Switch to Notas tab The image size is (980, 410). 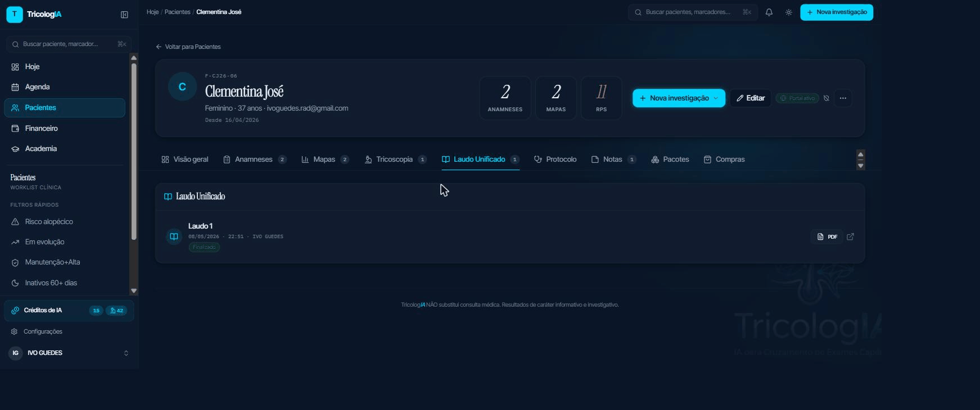(613, 160)
